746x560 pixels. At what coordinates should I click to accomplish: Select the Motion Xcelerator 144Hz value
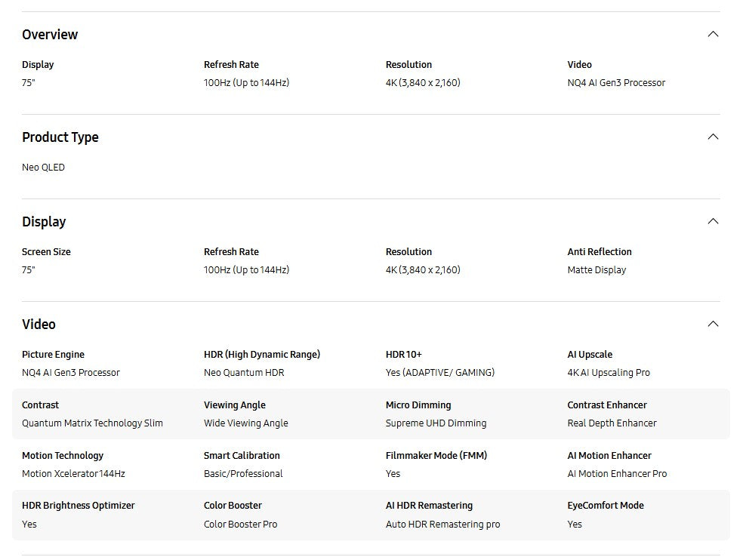[x=73, y=474]
